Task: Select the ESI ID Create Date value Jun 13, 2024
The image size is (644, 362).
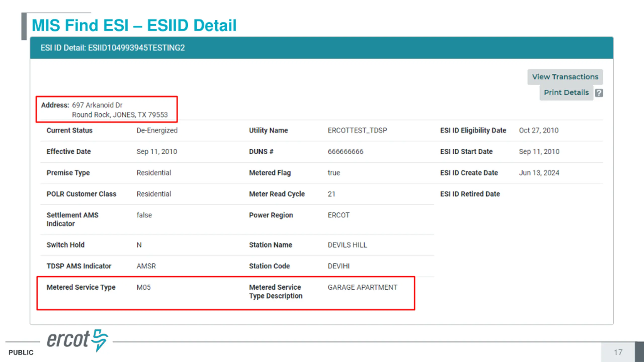Action: pyautogui.click(x=539, y=173)
